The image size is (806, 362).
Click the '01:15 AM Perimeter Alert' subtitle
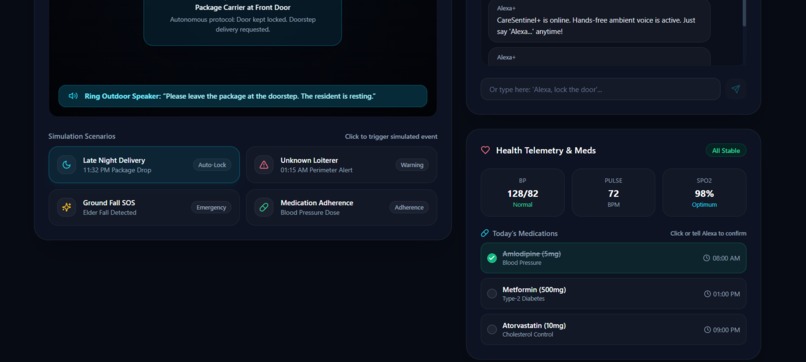[x=317, y=170]
